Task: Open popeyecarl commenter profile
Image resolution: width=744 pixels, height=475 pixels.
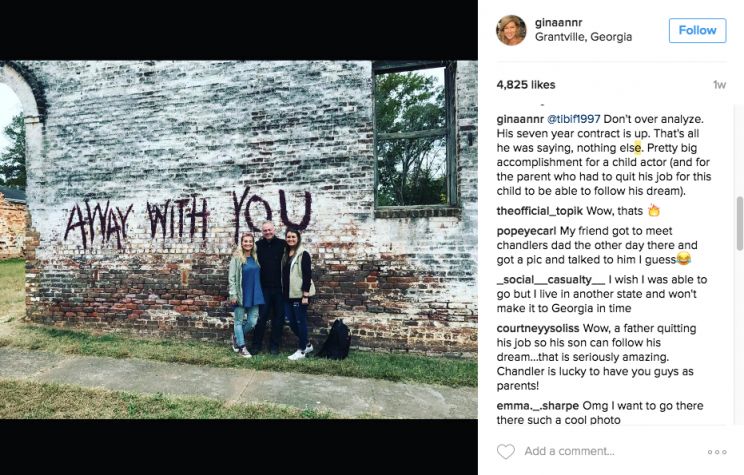Action: (526, 231)
